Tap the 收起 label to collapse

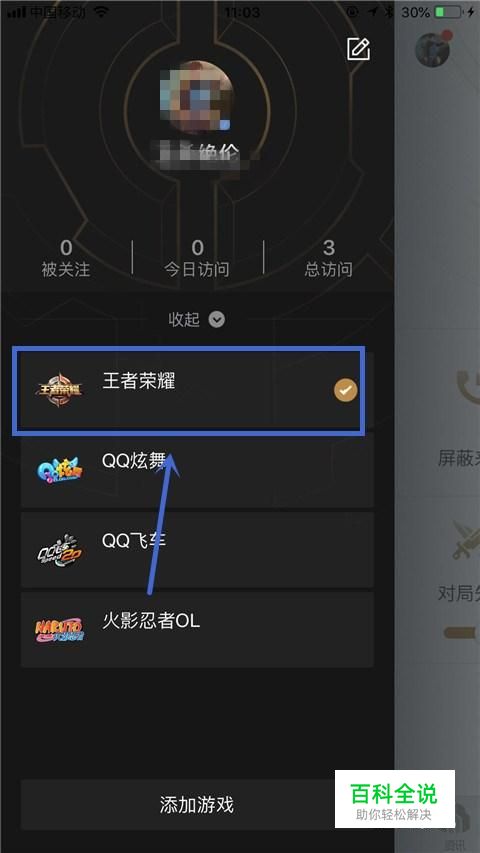tap(184, 319)
